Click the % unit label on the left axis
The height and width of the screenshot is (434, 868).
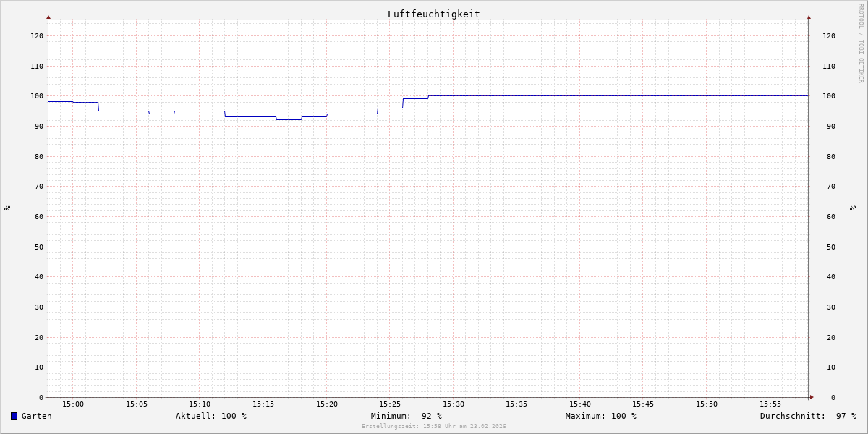pyautogui.click(x=7, y=208)
